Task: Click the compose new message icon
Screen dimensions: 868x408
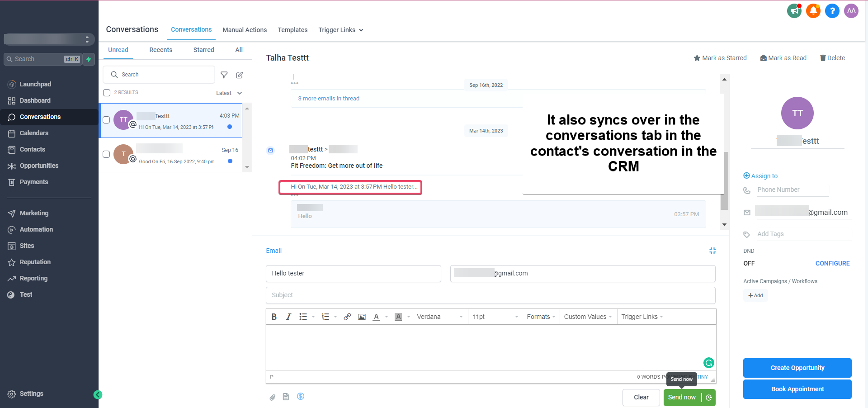Action: [x=240, y=75]
